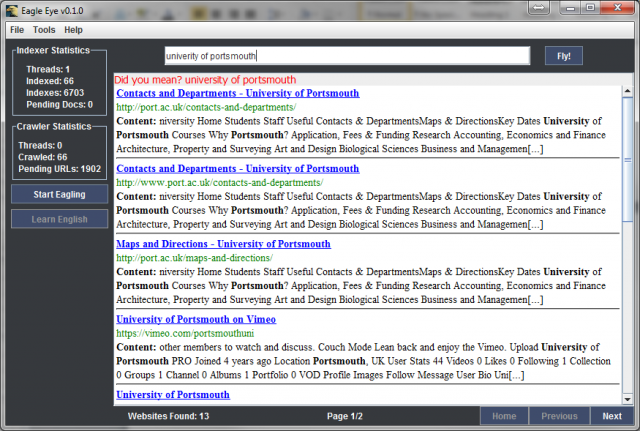The image size is (640, 431).
Task: Click the Eagle Eye app icon in title bar
Action: pyautogui.click(x=12, y=11)
